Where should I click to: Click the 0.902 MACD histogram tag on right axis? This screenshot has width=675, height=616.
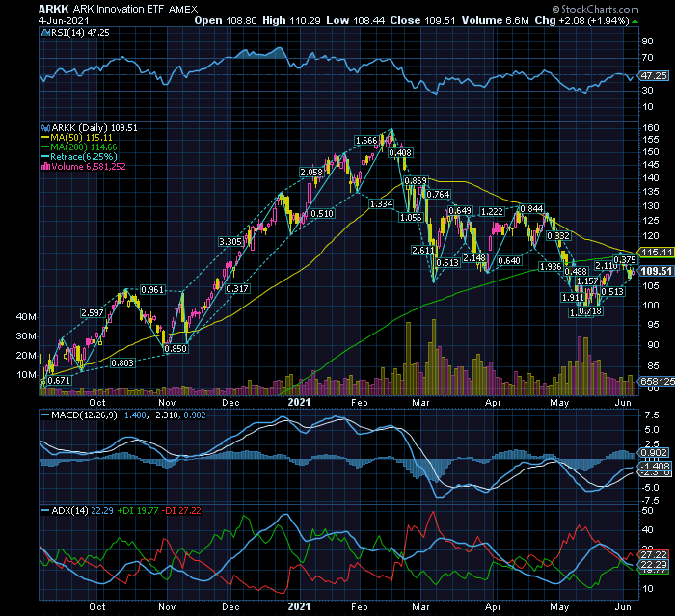[x=655, y=453]
